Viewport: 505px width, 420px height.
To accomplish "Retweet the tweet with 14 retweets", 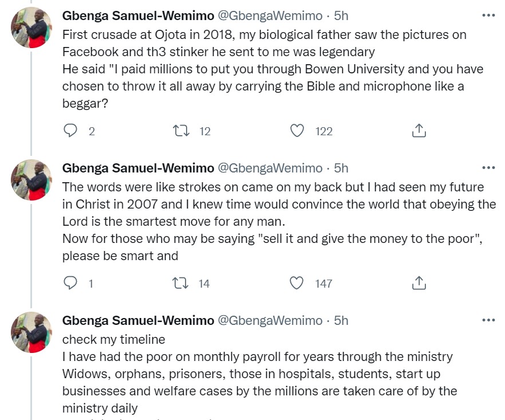I will coord(181,283).
